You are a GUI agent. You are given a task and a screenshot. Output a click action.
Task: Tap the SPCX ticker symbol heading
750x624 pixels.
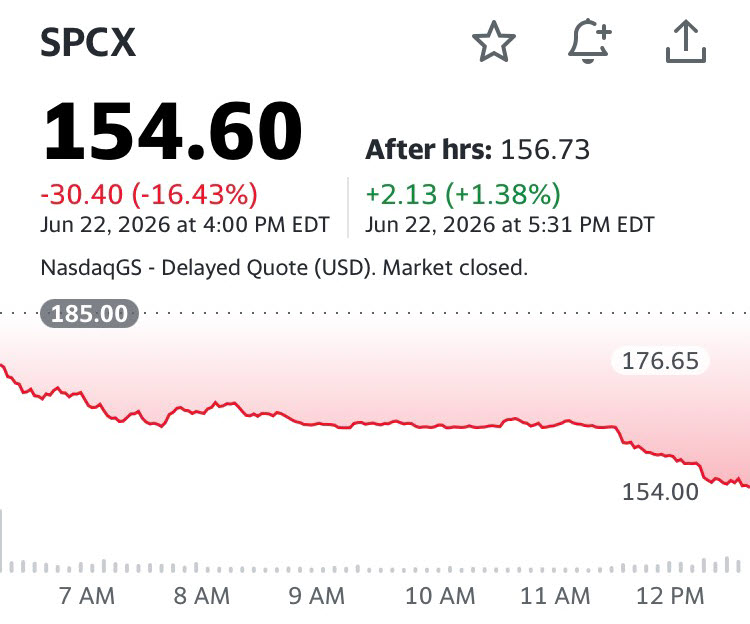click(88, 43)
